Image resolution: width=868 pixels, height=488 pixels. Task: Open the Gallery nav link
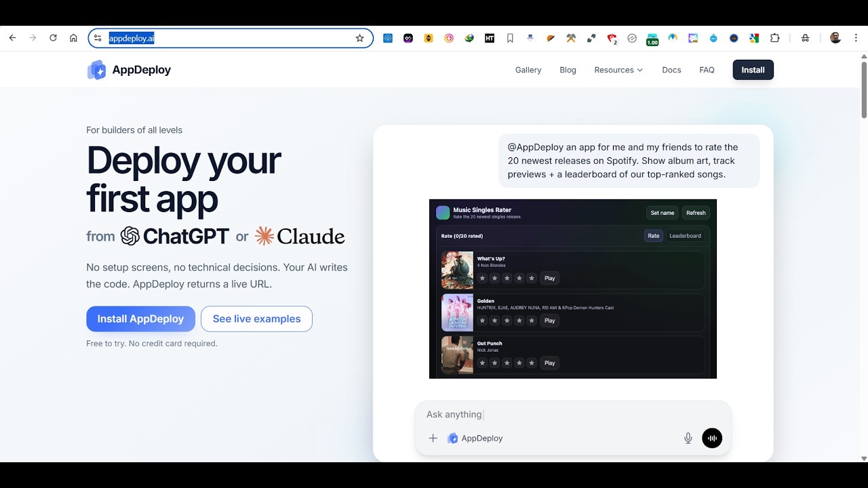(x=528, y=70)
